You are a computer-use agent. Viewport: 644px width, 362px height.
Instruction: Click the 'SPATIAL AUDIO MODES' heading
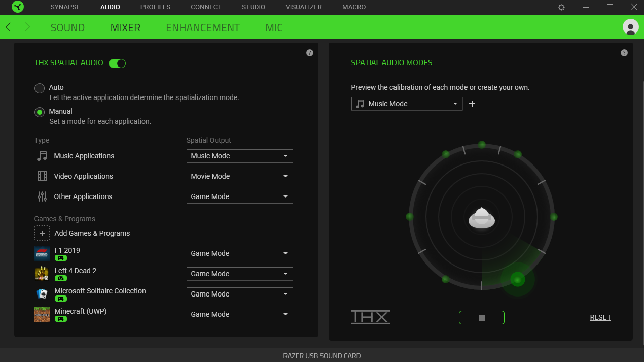391,63
